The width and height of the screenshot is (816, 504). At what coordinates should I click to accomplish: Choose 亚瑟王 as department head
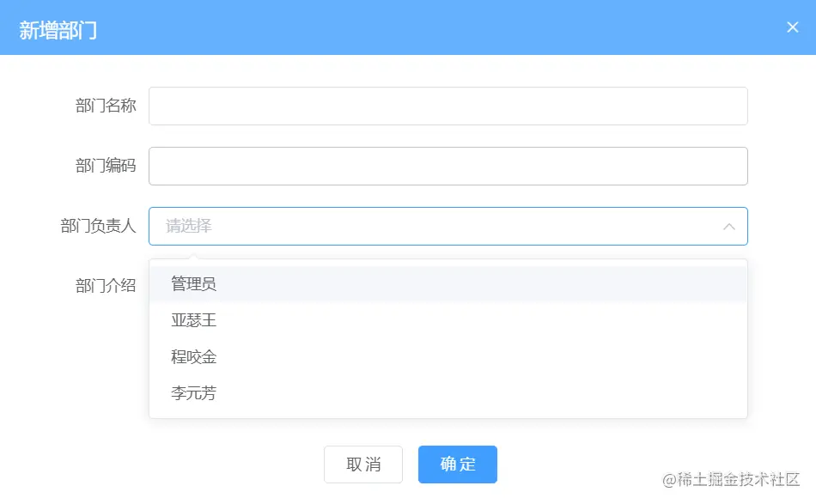[448, 320]
